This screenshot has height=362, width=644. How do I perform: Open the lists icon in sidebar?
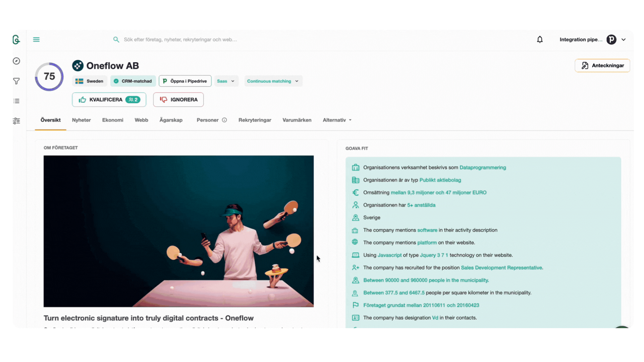point(16,101)
